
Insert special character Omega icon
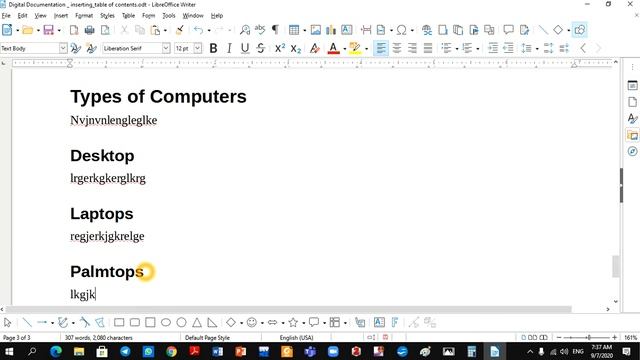pyautogui.click(x=402, y=30)
